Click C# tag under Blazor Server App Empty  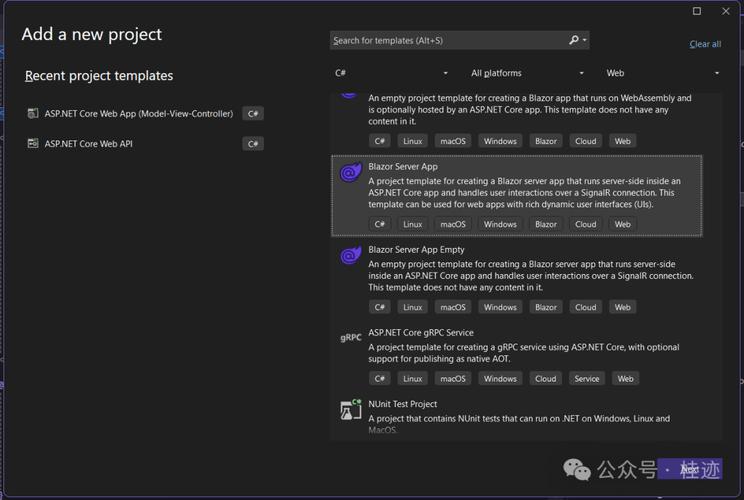[x=380, y=307]
